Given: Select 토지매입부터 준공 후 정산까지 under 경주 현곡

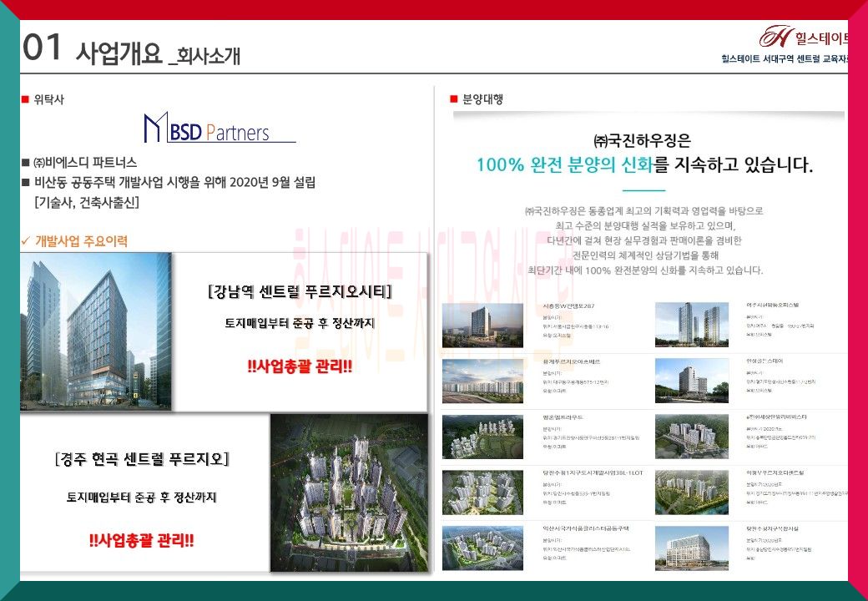Looking at the screenshot, I should click(142, 497).
